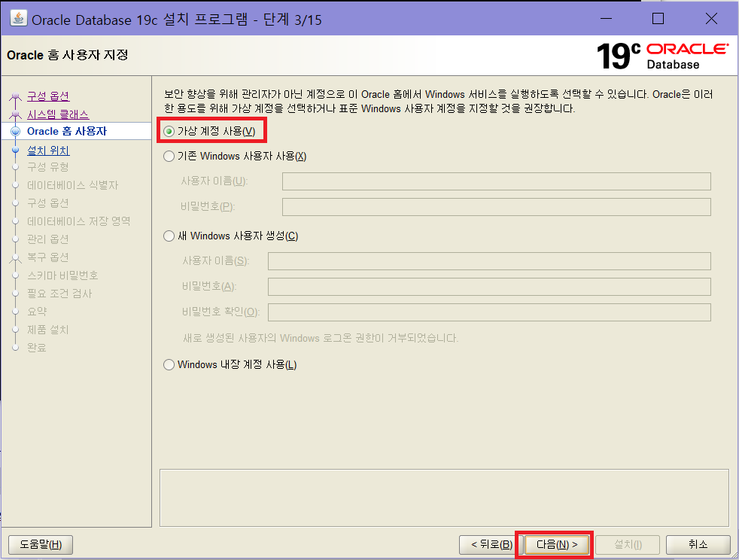Image resolution: width=739 pixels, height=560 pixels.
Task: Click 완료 step in sidebar
Action: (x=37, y=348)
